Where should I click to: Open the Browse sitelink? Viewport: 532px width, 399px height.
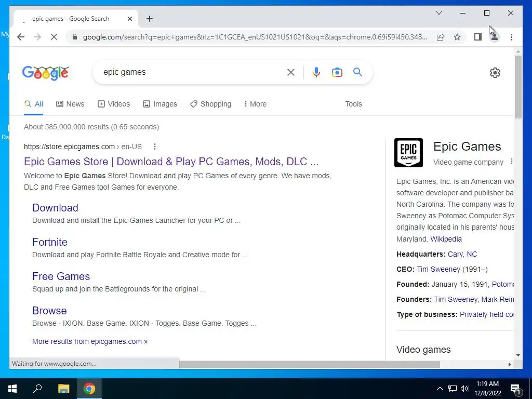click(x=49, y=311)
